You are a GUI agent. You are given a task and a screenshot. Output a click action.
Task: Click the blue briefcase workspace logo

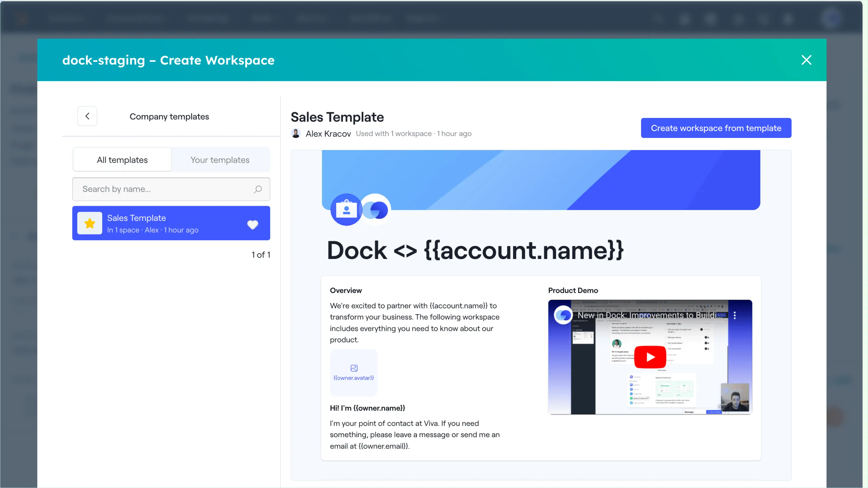click(x=346, y=210)
